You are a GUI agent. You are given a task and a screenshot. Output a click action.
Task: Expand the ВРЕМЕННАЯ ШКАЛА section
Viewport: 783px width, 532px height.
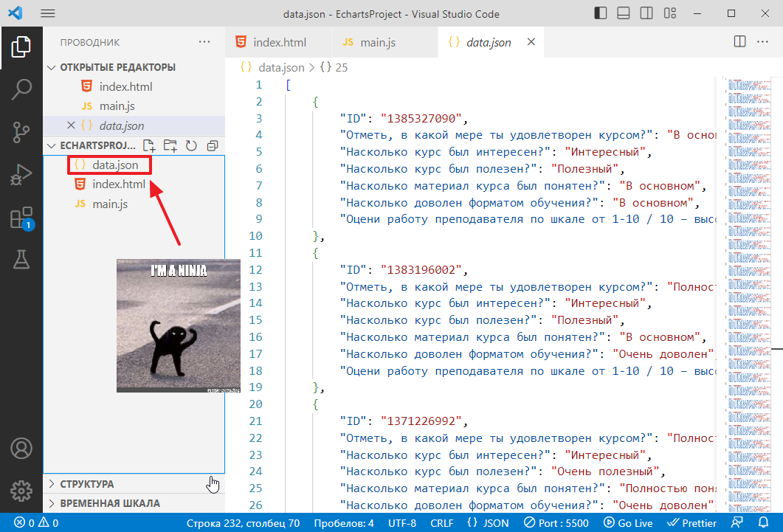click(x=109, y=504)
